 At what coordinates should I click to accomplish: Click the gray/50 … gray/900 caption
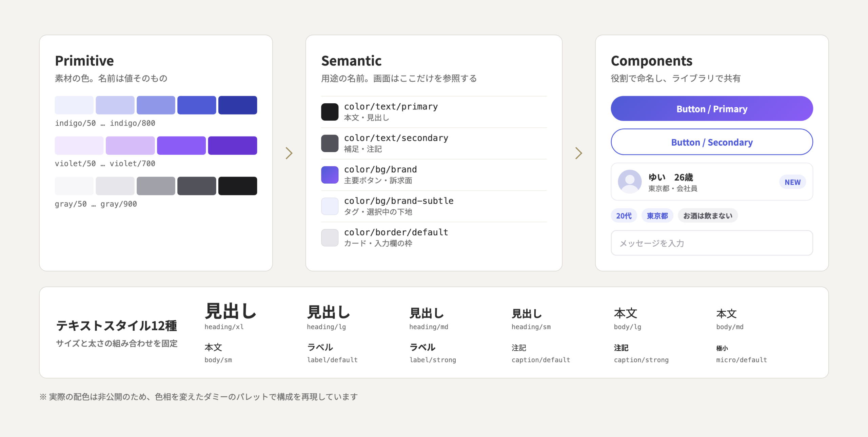coord(96,204)
